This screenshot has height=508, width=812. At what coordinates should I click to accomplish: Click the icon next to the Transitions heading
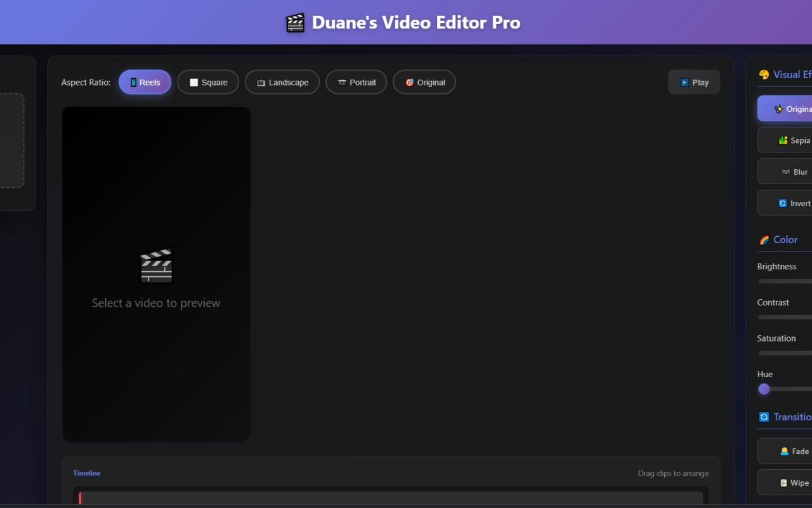click(764, 417)
